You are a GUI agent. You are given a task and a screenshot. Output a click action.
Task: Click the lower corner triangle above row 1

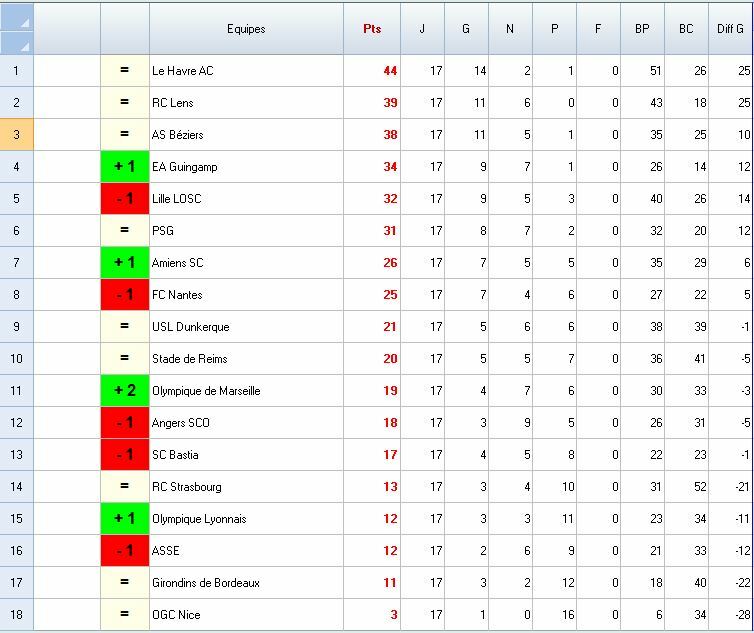[x=17, y=43]
